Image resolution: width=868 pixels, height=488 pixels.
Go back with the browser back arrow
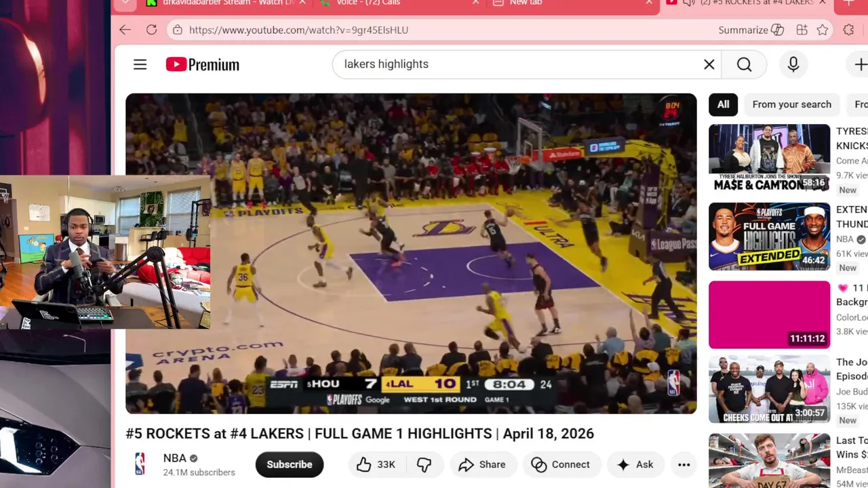tap(125, 30)
